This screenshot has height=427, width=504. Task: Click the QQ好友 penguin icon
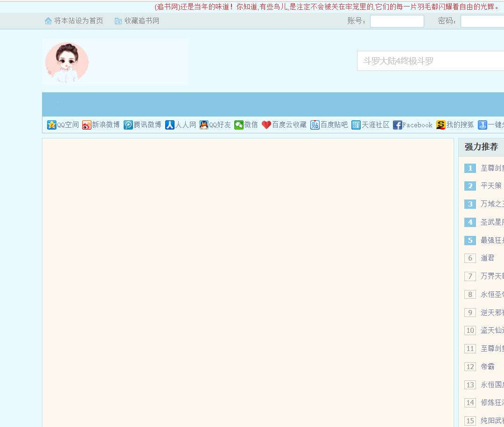coord(204,125)
